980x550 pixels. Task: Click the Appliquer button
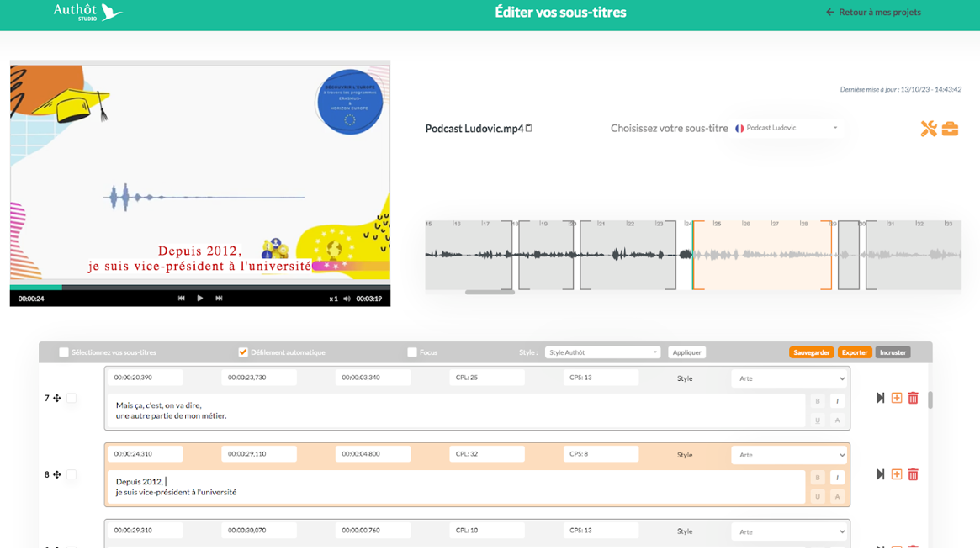(687, 352)
